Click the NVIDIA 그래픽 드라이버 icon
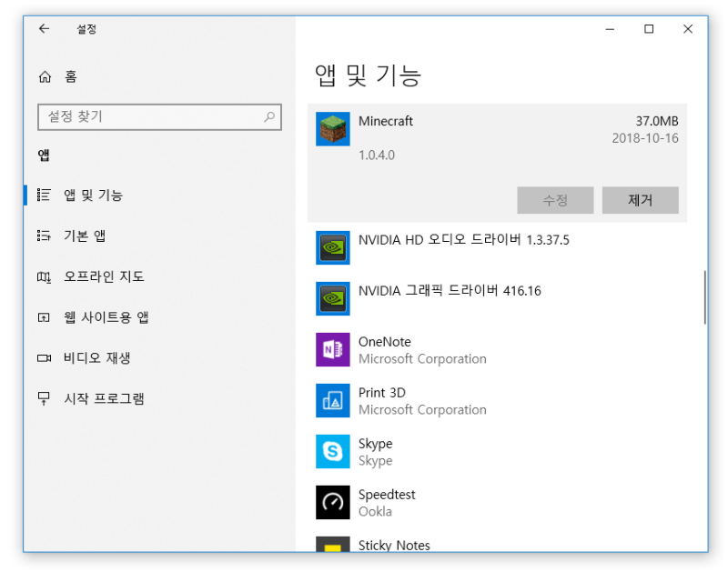 tap(333, 299)
